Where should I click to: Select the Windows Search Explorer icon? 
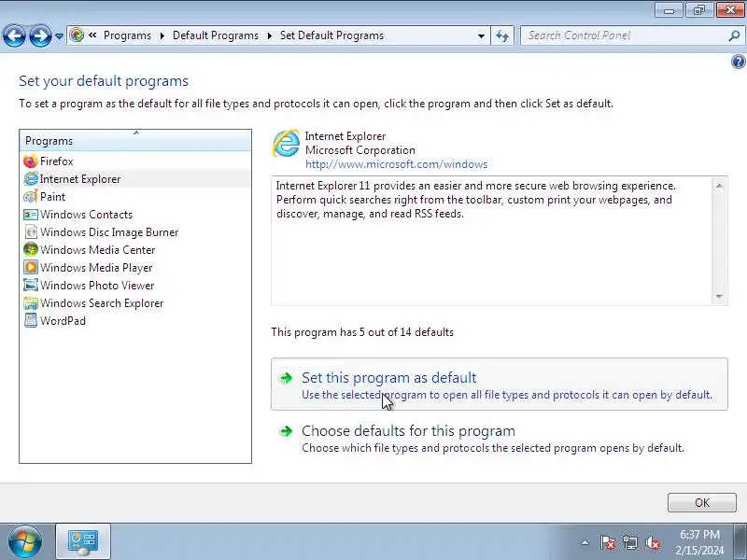tap(31, 302)
